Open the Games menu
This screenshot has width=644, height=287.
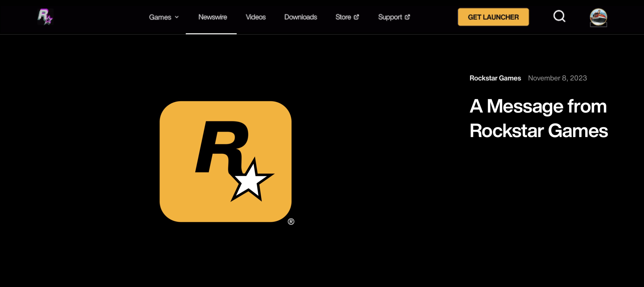[x=164, y=17]
